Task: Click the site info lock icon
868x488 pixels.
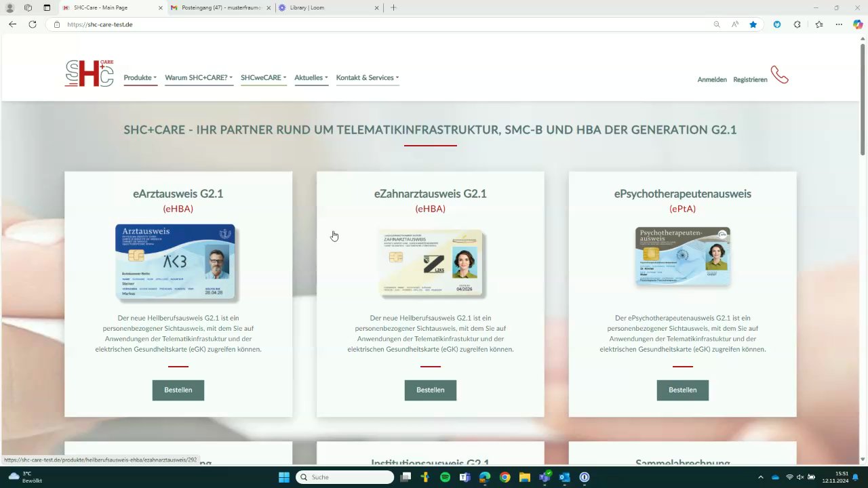Action: [57, 24]
